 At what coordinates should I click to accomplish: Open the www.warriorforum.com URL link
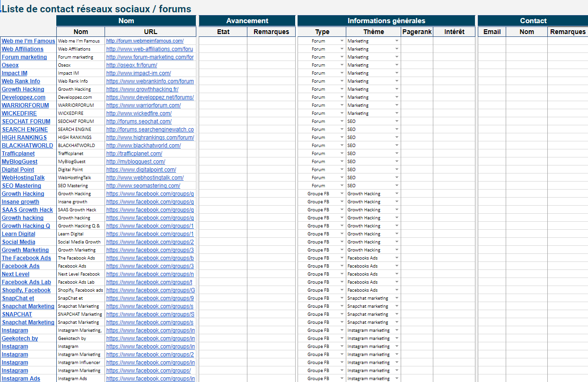pos(143,105)
